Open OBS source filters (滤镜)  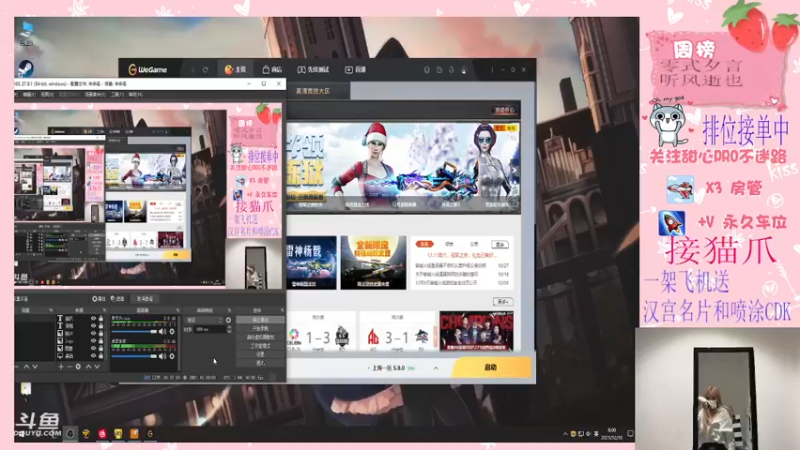pos(117,299)
